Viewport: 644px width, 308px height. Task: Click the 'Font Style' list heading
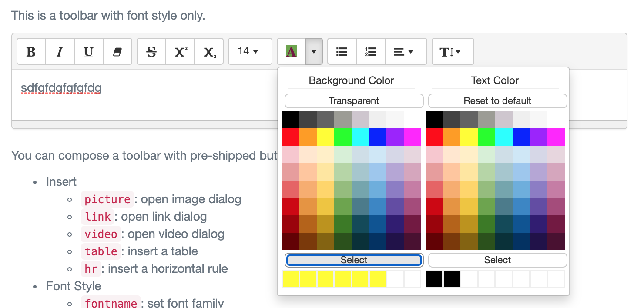pyautogui.click(x=74, y=286)
